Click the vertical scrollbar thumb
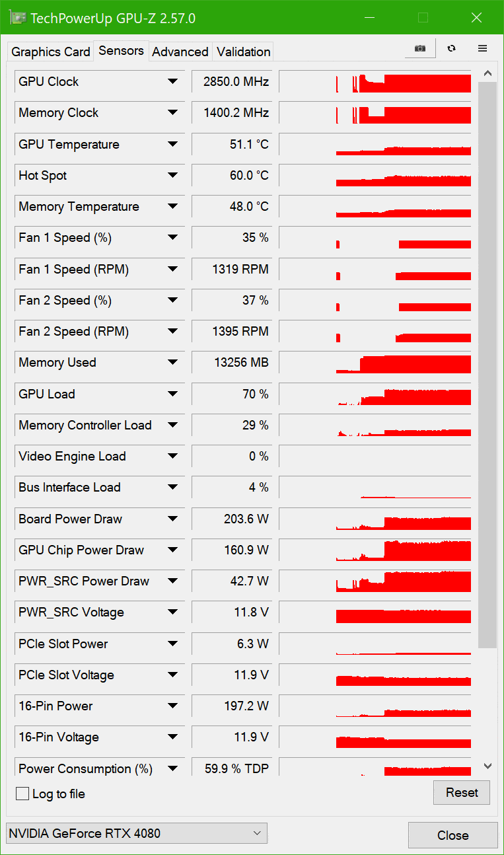 487,363
